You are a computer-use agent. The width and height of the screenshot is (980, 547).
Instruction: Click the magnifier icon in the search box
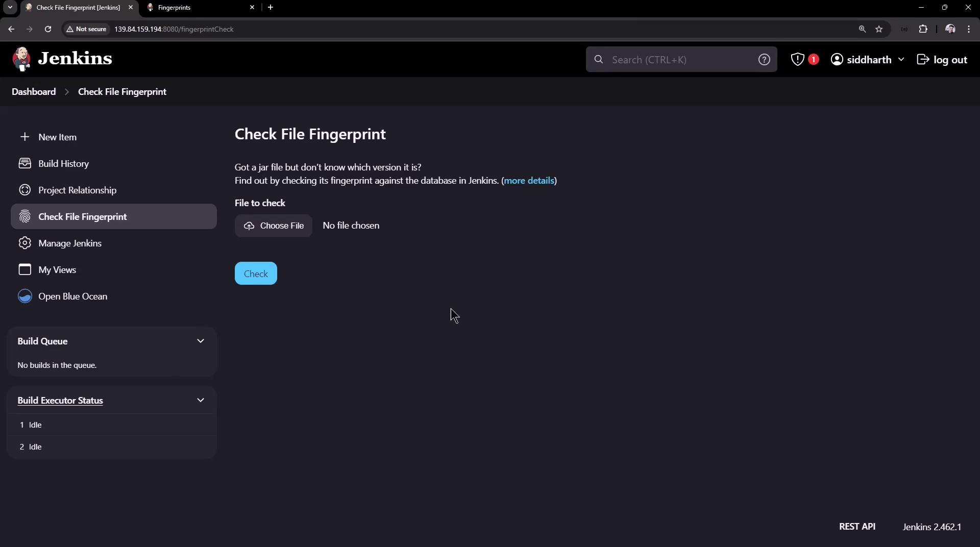pos(599,60)
